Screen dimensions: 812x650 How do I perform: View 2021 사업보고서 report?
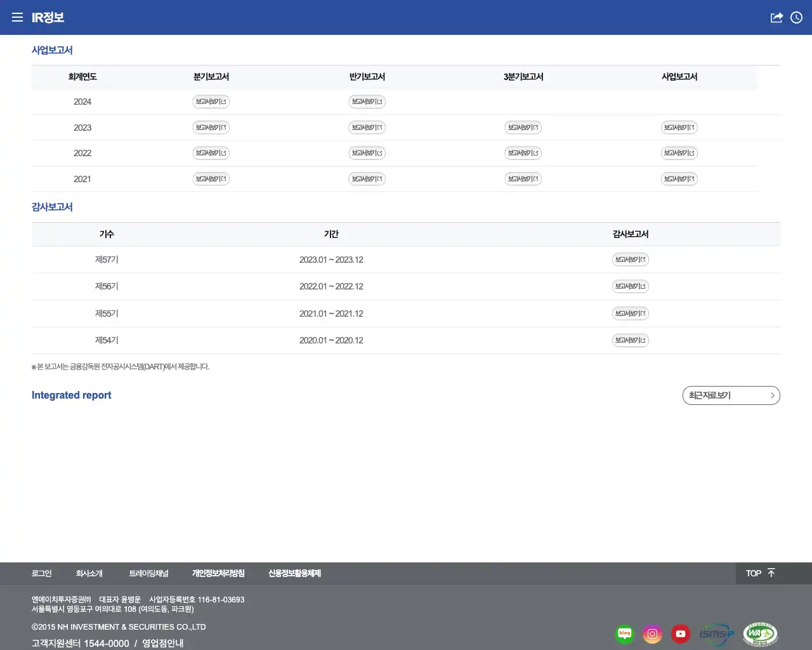click(679, 179)
